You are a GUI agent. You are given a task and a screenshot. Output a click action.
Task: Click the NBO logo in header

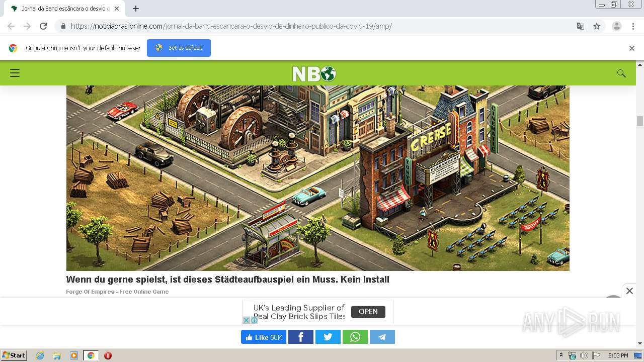[314, 74]
